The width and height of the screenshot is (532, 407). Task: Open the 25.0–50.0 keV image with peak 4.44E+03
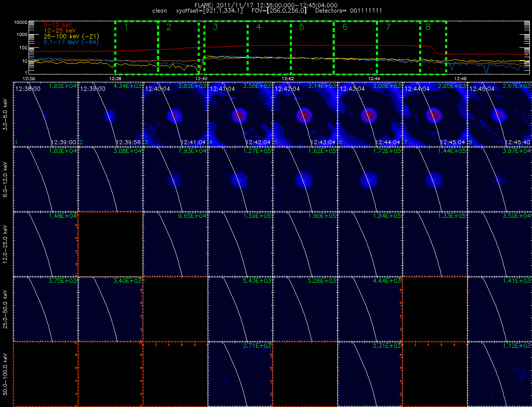click(370, 309)
